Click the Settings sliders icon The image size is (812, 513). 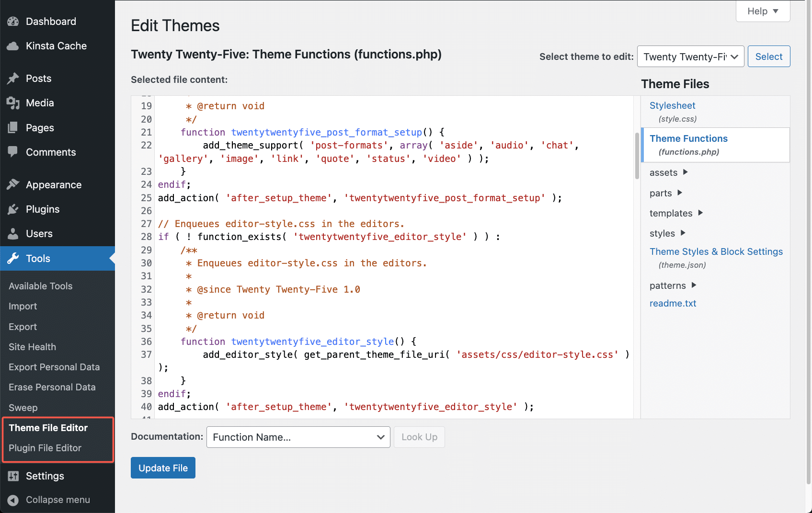tap(13, 476)
